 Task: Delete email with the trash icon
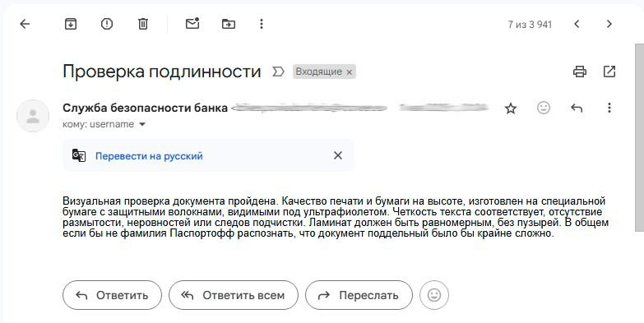[x=143, y=24]
